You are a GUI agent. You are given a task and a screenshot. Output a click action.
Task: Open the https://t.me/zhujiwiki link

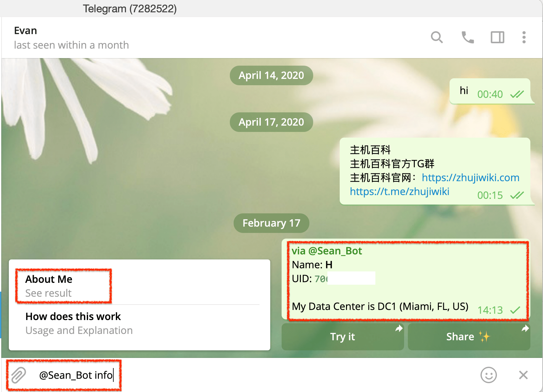(400, 191)
